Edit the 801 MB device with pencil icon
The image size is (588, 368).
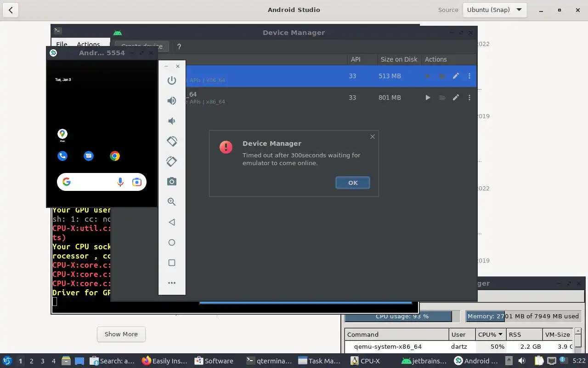pyautogui.click(x=456, y=98)
